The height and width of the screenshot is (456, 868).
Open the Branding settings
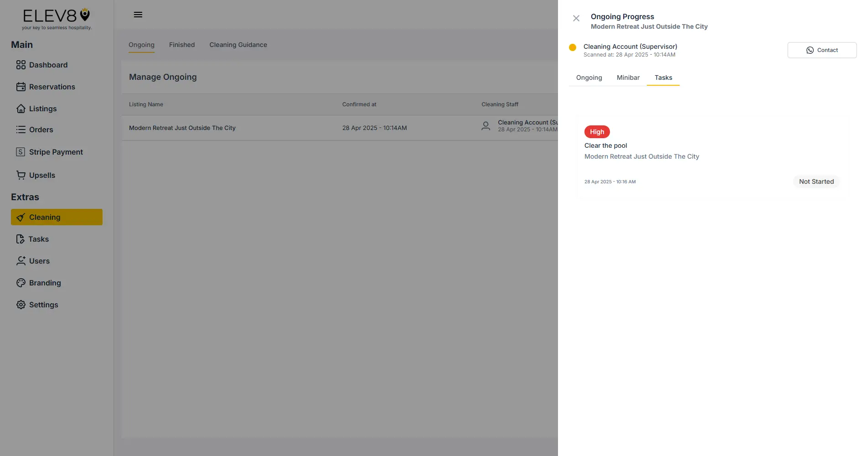click(45, 283)
